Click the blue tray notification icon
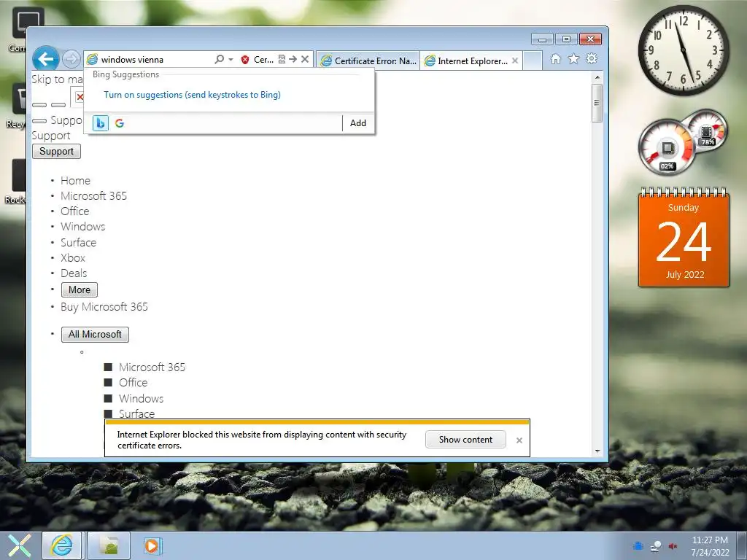 pos(638,546)
